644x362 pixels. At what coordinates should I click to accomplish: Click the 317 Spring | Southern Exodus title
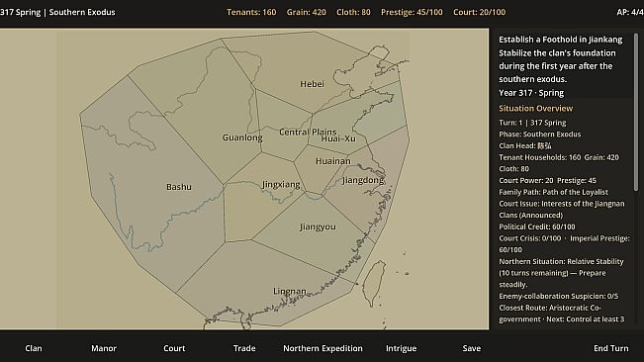tap(57, 12)
